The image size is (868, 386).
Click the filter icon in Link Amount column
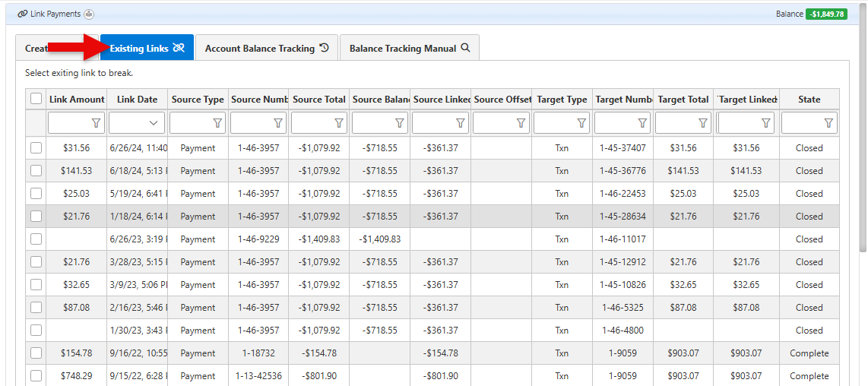[x=96, y=123]
